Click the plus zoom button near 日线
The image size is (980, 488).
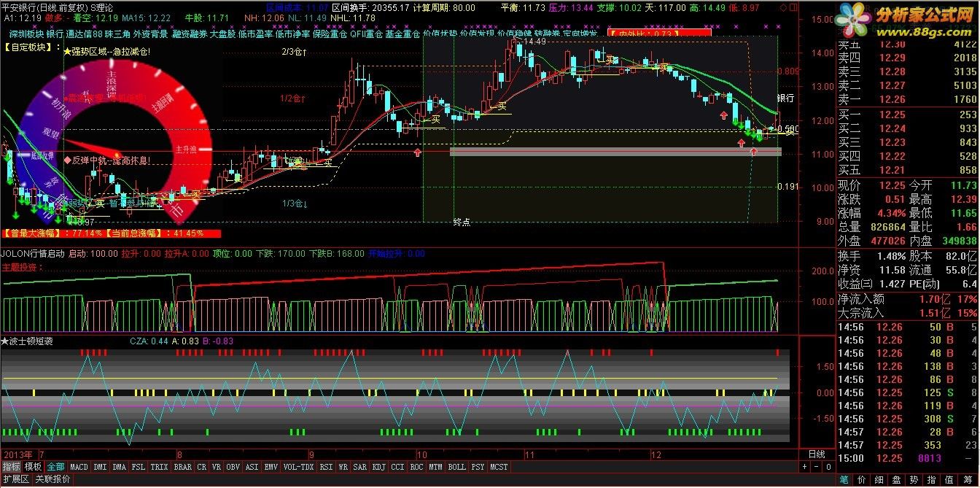point(805,467)
